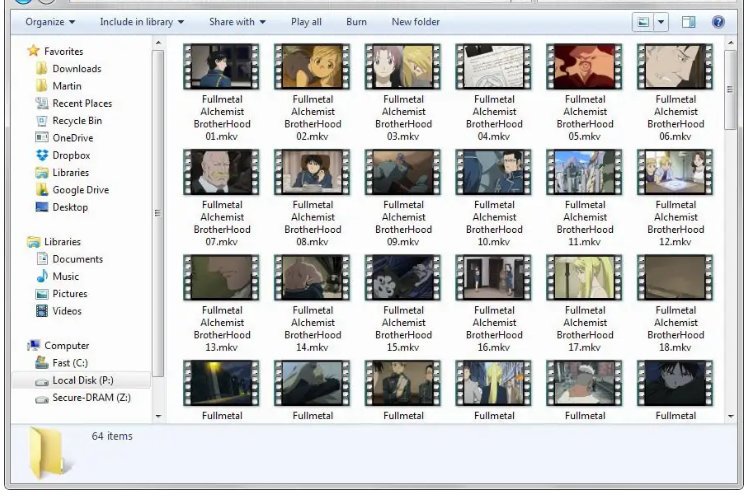Select the Libraries tree heading
This screenshot has height=496, width=750.
(62, 242)
